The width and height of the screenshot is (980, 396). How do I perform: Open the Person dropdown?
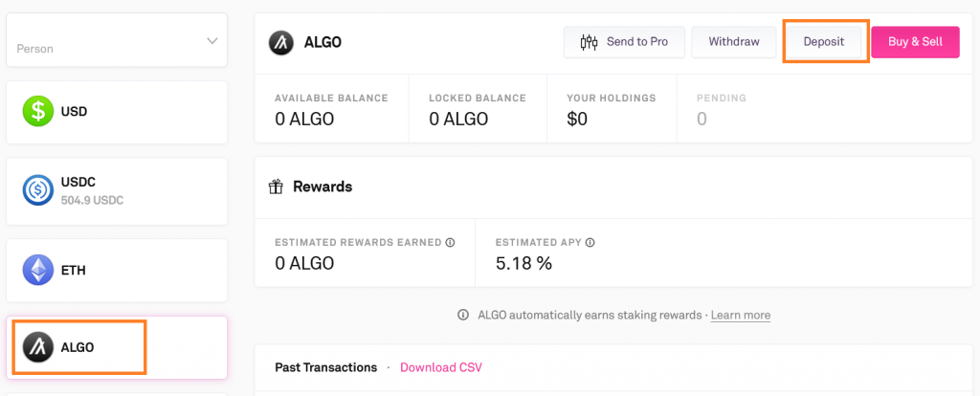(116, 42)
